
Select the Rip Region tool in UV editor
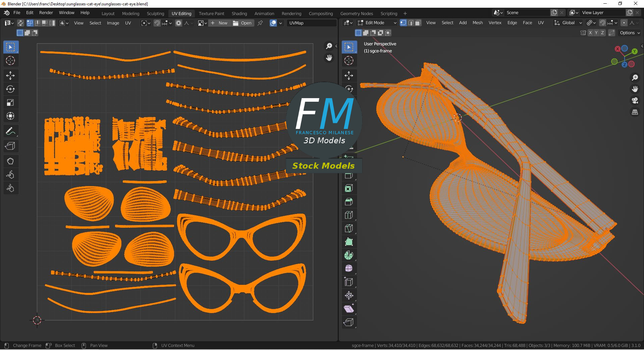10,146
